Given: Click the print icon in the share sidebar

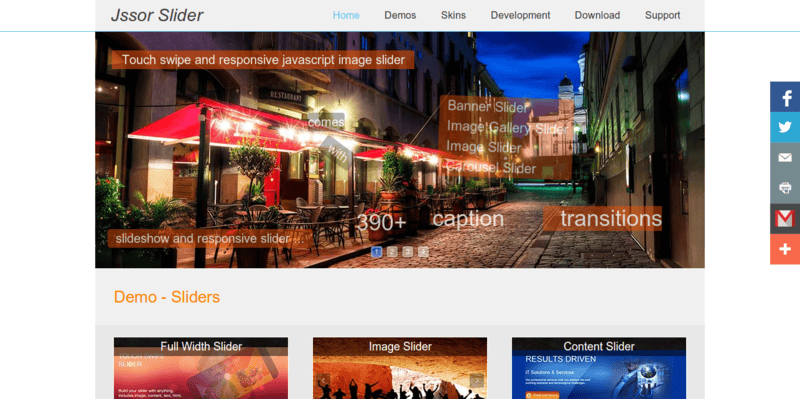Looking at the screenshot, I should [785, 188].
